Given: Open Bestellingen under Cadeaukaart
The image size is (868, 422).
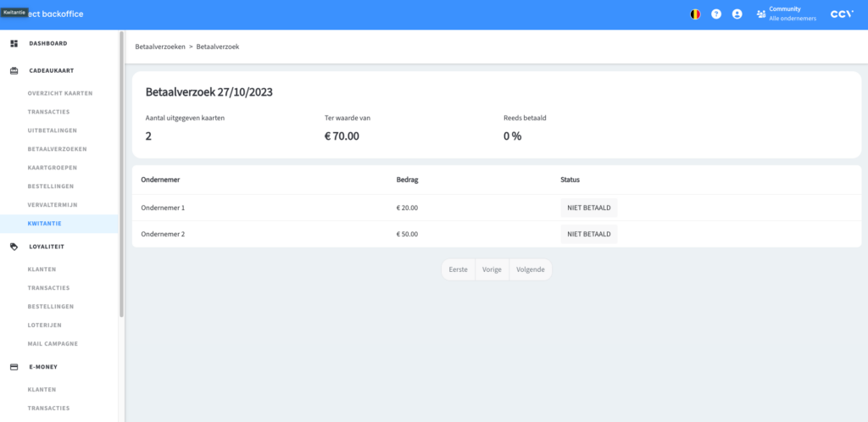Looking at the screenshot, I should tap(50, 186).
